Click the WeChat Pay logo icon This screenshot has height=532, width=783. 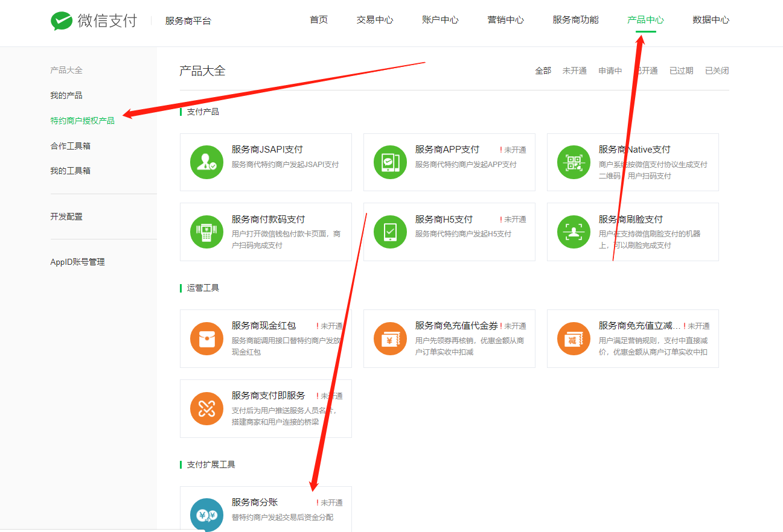62,21
